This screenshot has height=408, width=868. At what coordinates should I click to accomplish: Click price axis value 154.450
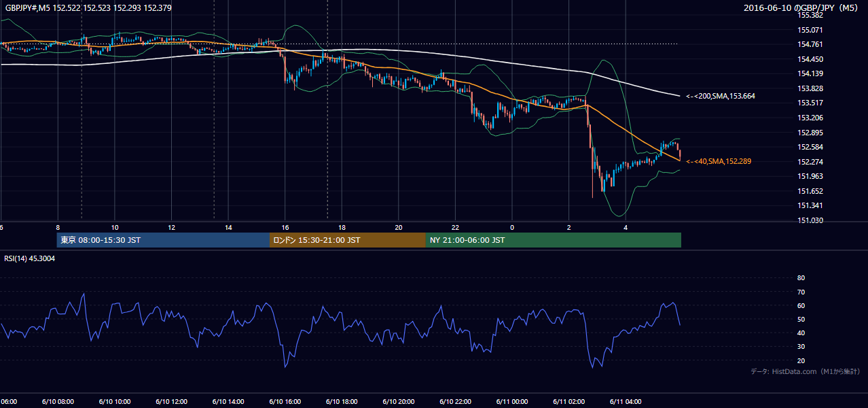tap(811, 59)
